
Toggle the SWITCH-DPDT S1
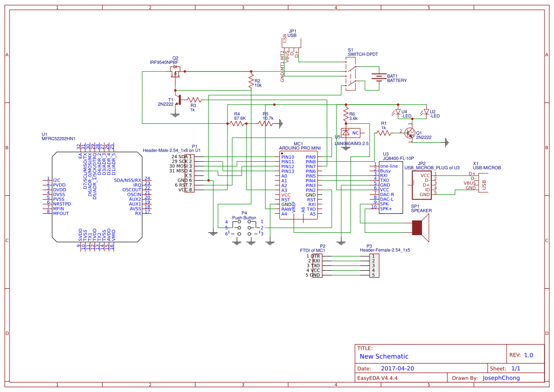351,73
